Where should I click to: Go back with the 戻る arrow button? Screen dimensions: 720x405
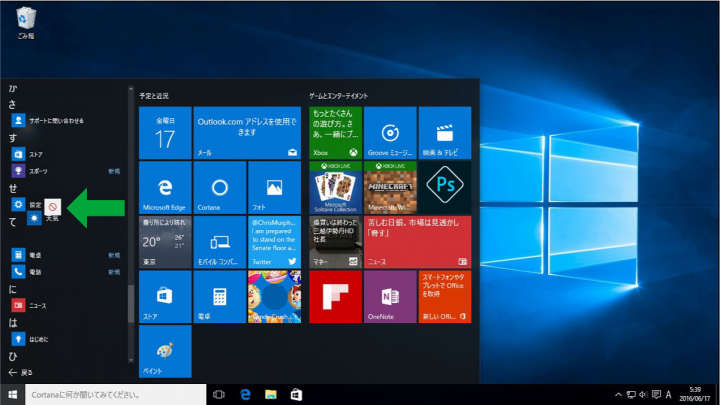(x=21, y=372)
